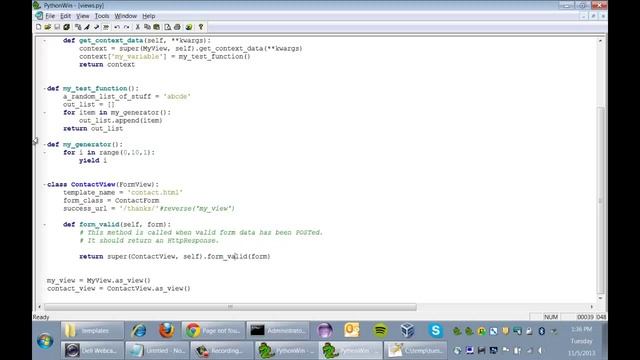
Task: Click the Open file folder icon
Action: 48,27
